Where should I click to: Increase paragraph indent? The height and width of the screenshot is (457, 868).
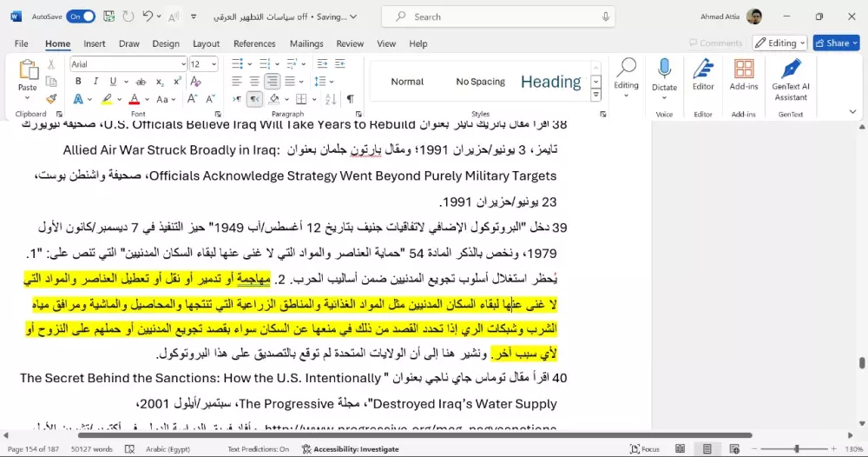tap(340, 63)
